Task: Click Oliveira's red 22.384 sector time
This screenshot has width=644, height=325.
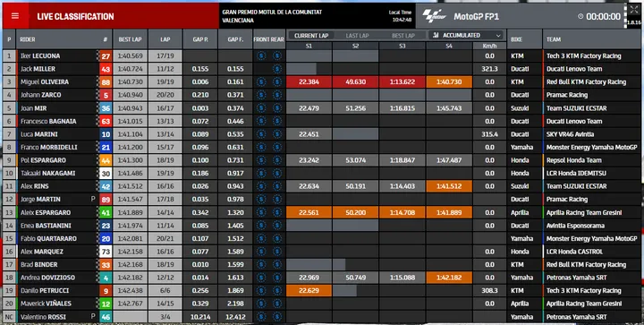Action: point(309,81)
